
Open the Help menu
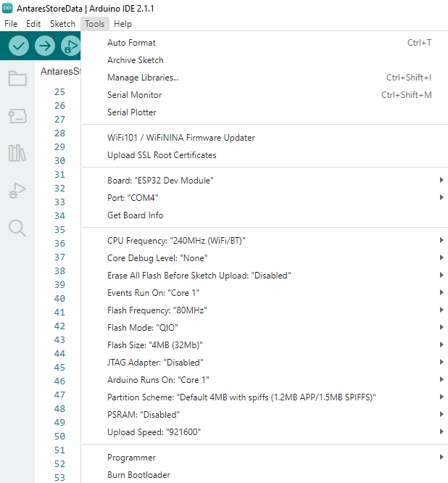[123, 24]
